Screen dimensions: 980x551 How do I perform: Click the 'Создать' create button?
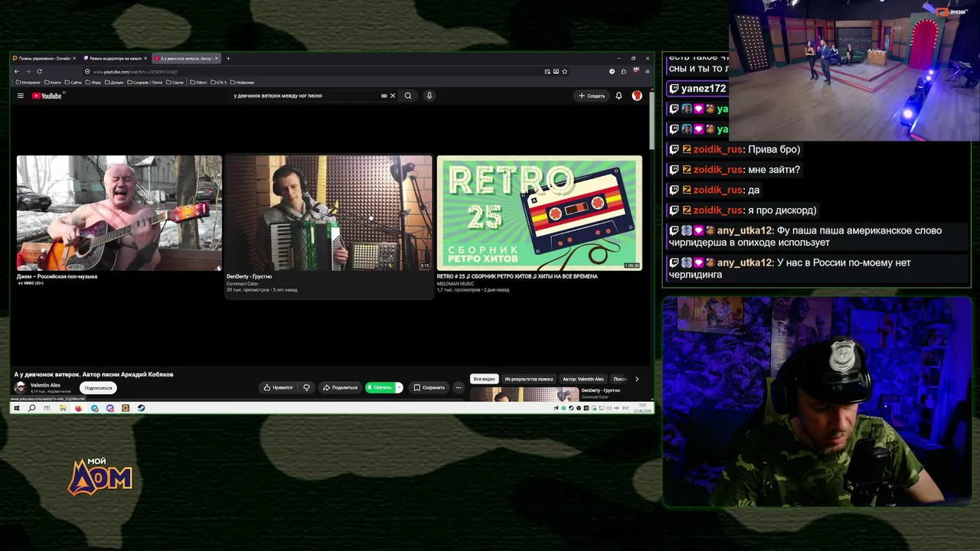(592, 96)
